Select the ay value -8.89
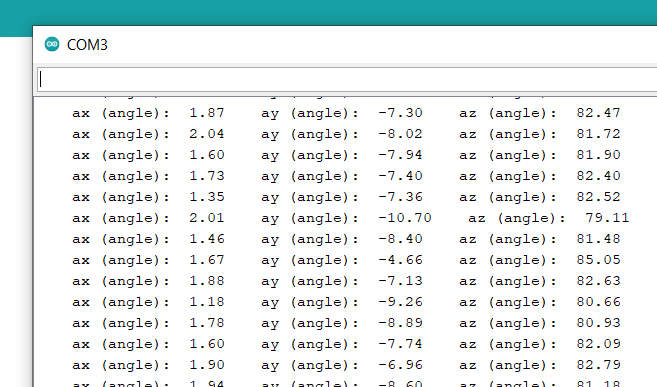657x387 pixels. coord(400,323)
